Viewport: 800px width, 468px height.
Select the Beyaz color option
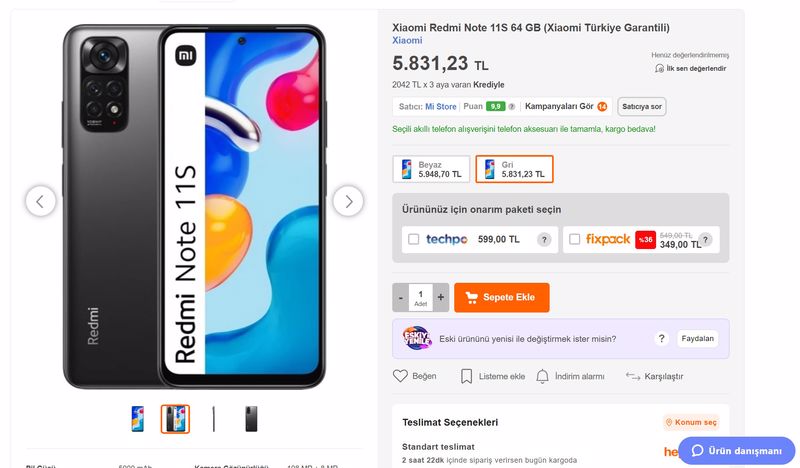[x=432, y=169]
